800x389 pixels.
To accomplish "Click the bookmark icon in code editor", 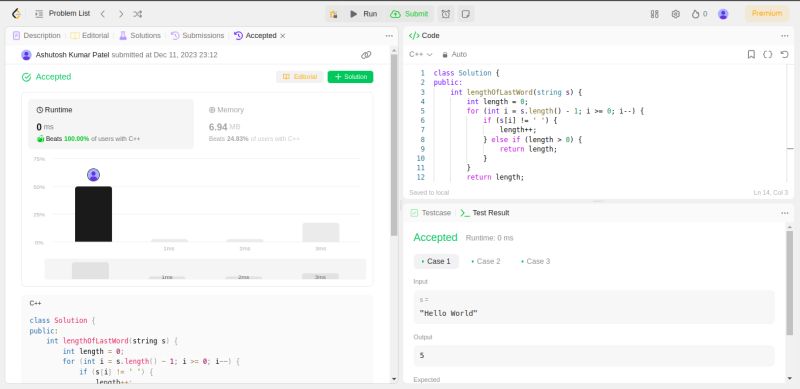I will [x=751, y=54].
